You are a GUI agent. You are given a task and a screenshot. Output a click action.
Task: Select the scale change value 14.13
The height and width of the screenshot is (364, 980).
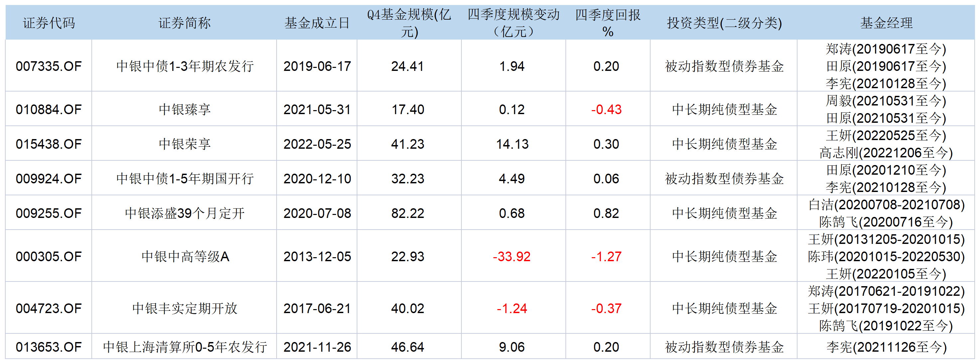(512, 144)
